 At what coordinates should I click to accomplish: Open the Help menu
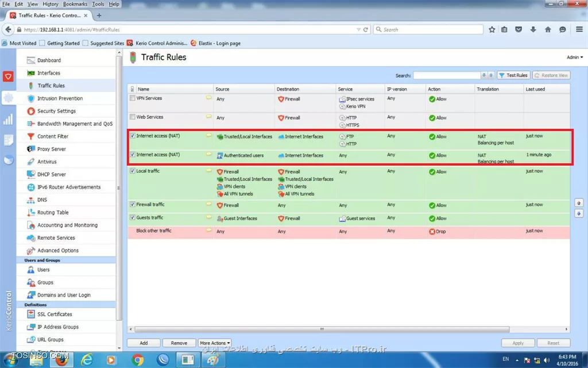(114, 4)
